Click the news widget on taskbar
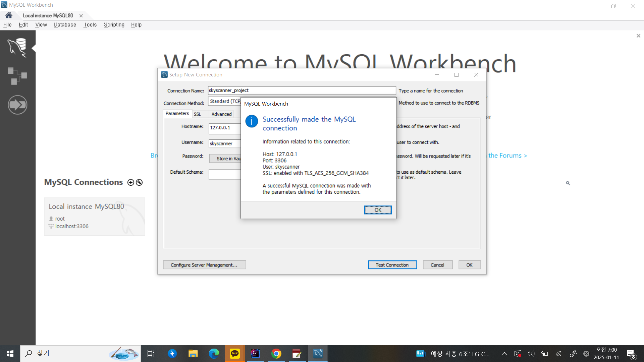The height and width of the screenshot is (362, 644). click(453, 354)
